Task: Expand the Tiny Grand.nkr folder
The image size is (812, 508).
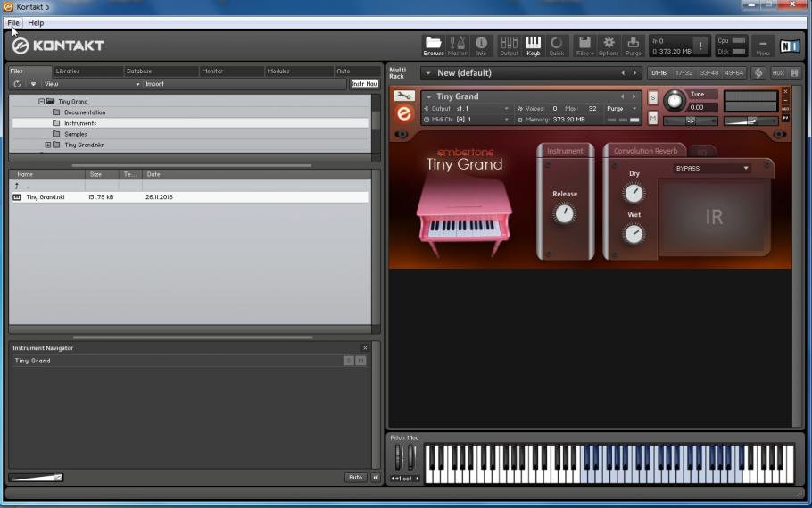Action: tap(47, 146)
